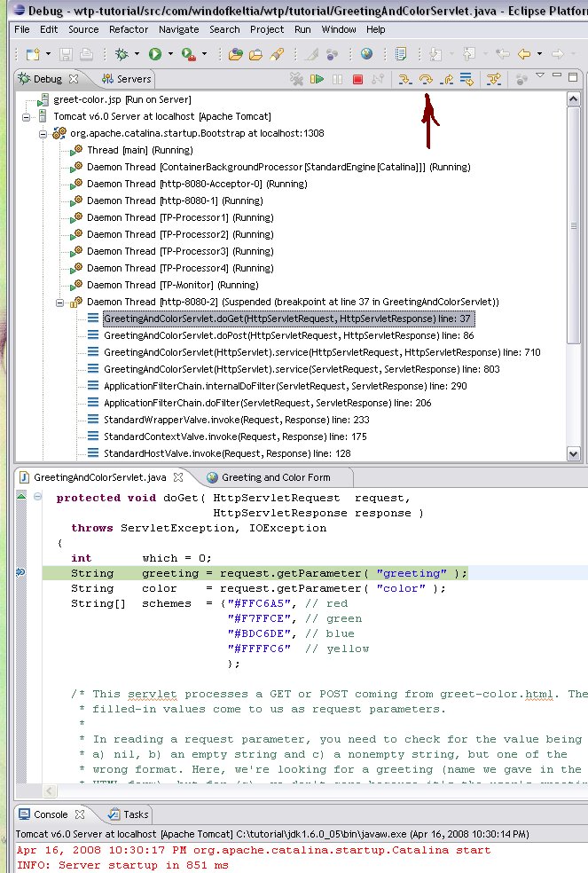Click Debug view scrollbar down arrow
The height and width of the screenshot is (873, 588).
coord(574,453)
